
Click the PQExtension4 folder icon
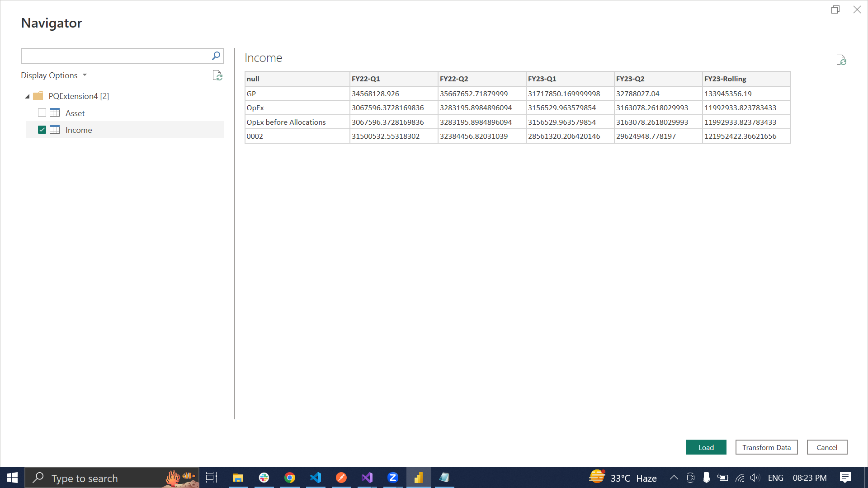click(38, 96)
